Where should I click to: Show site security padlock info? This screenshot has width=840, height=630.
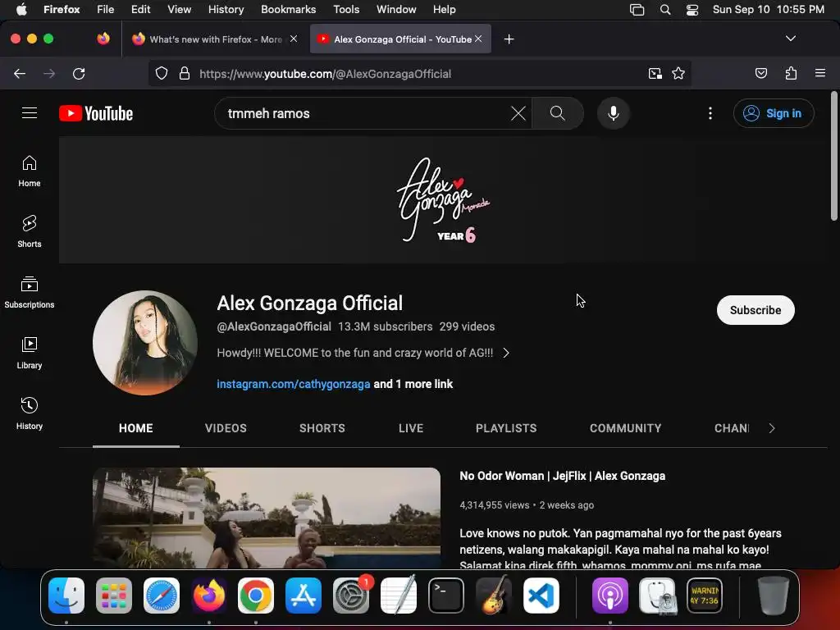coord(185,74)
